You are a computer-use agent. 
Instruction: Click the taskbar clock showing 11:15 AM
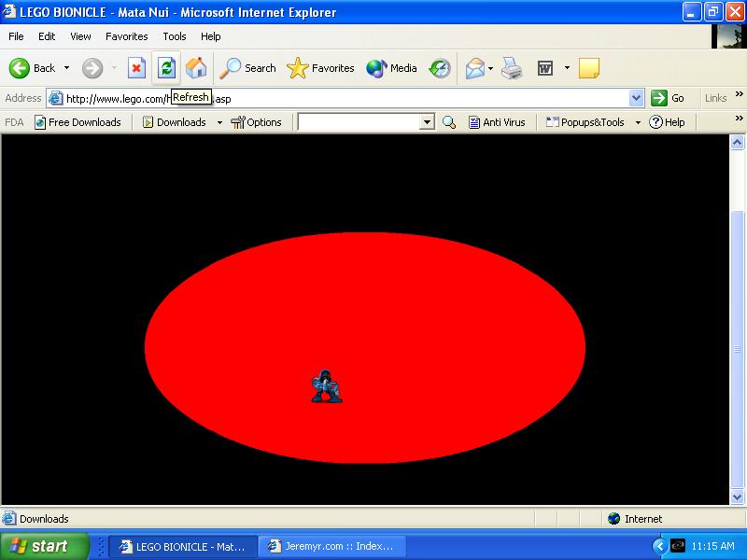click(x=712, y=546)
